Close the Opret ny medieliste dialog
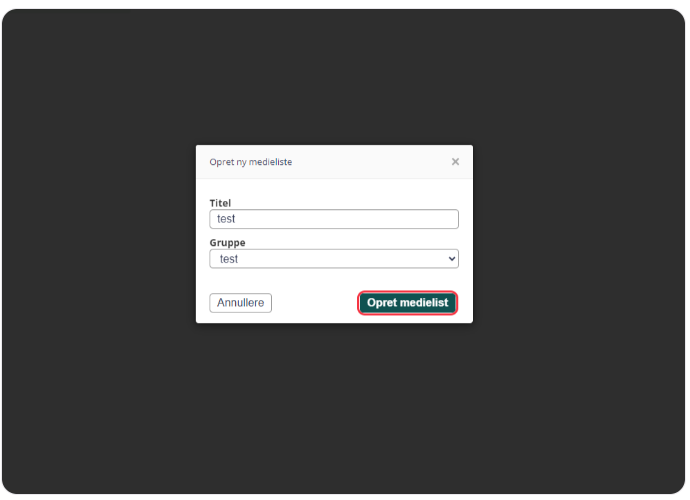Image resolution: width=690 pixels, height=500 pixels. (x=455, y=162)
